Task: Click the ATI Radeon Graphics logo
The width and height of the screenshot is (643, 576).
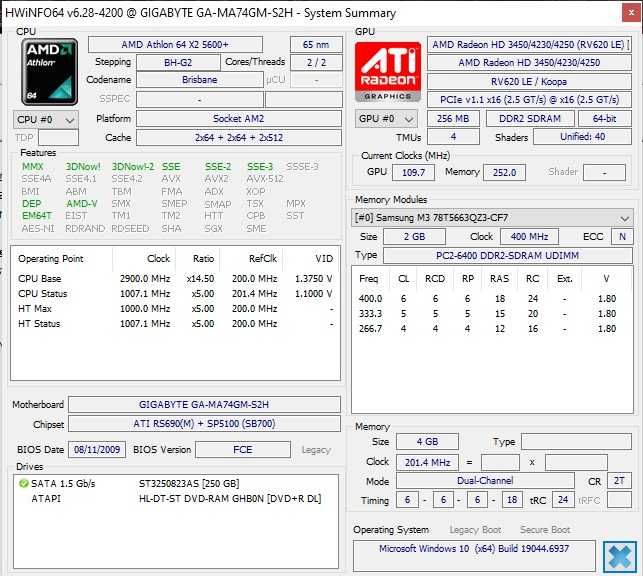Action: pos(388,72)
